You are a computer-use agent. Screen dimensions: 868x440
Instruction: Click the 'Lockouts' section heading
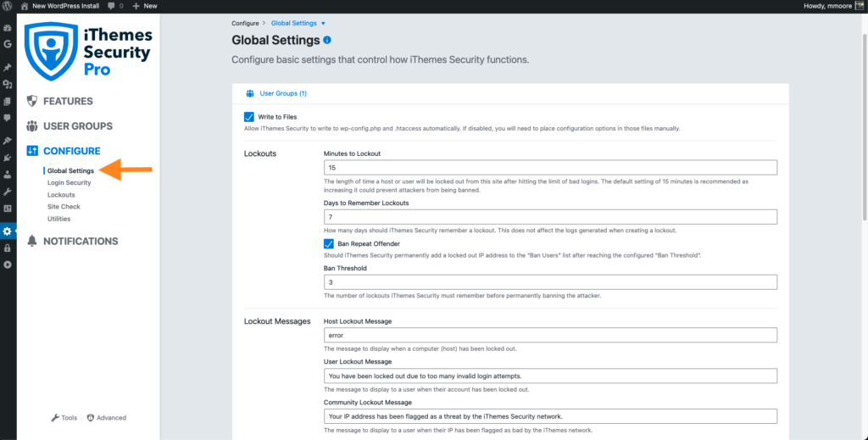(260, 153)
